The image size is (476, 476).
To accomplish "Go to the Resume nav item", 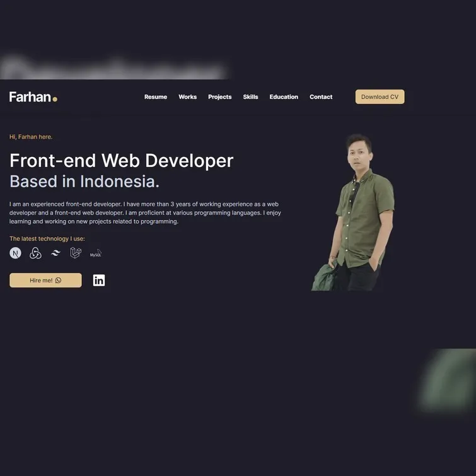I will click(x=156, y=97).
